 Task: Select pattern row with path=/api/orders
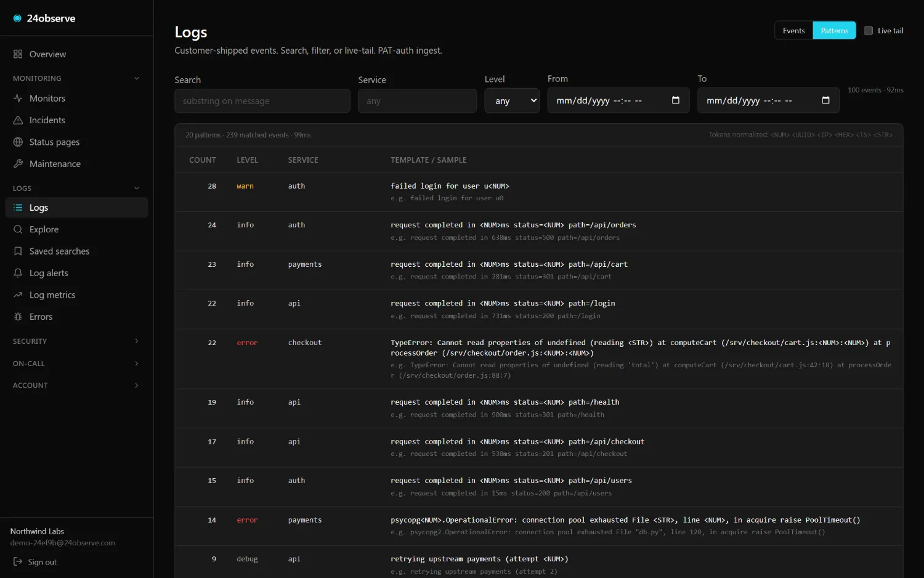539,231
